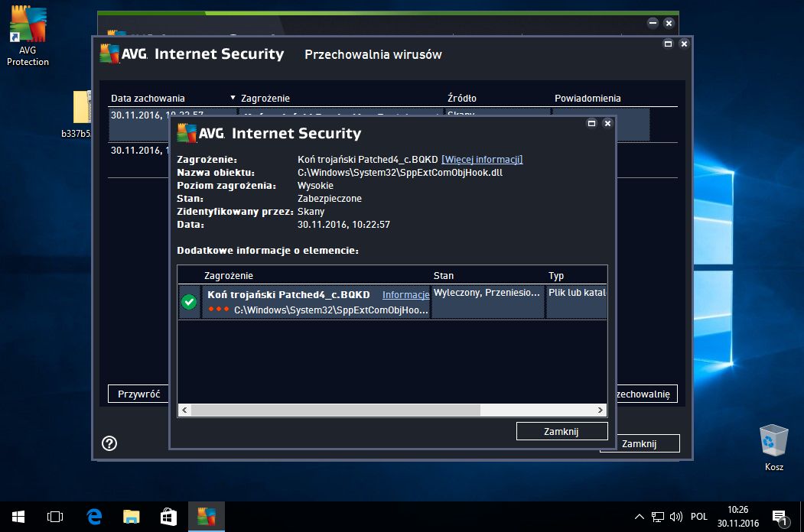The width and height of the screenshot is (804, 532).
Task: Expand hidden icons in the system tray
Action: point(639,517)
